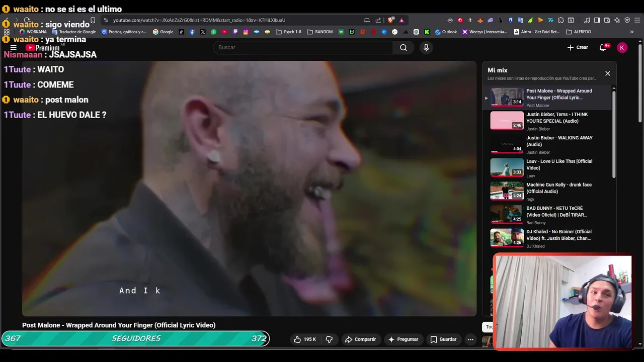Image resolution: width=644 pixels, height=362 pixels.
Task: Open the Kick green K bookmark icon
Action: (x=427, y=32)
